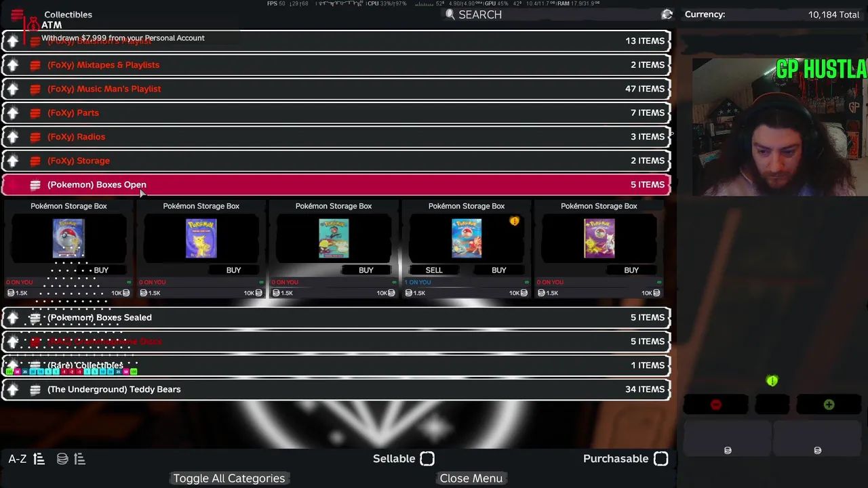Expand (FoXy) Mixtapes & Playlists using its arrow
Image resolution: width=868 pixels, height=488 pixels.
coord(13,65)
